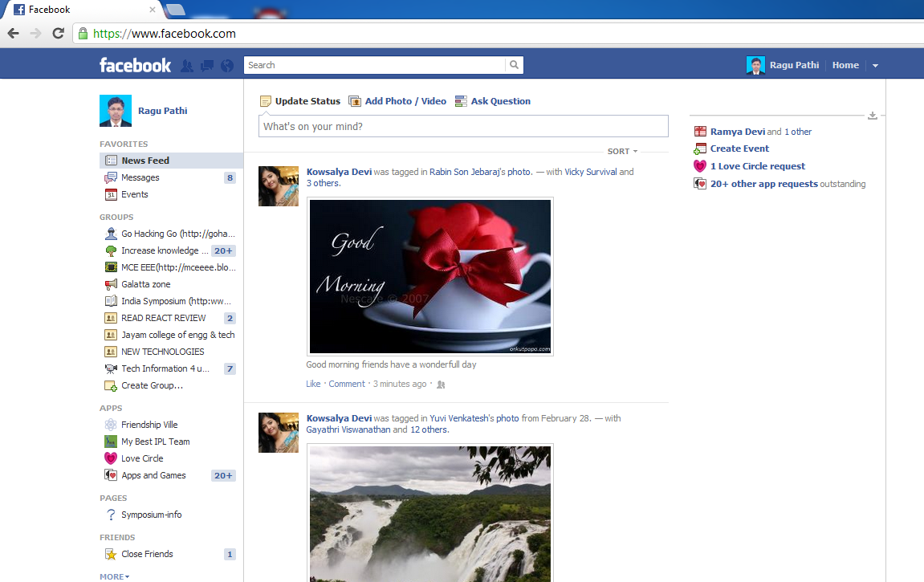This screenshot has height=582, width=924.
Task: Open News Feed in favorites
Action: (172, 161)
